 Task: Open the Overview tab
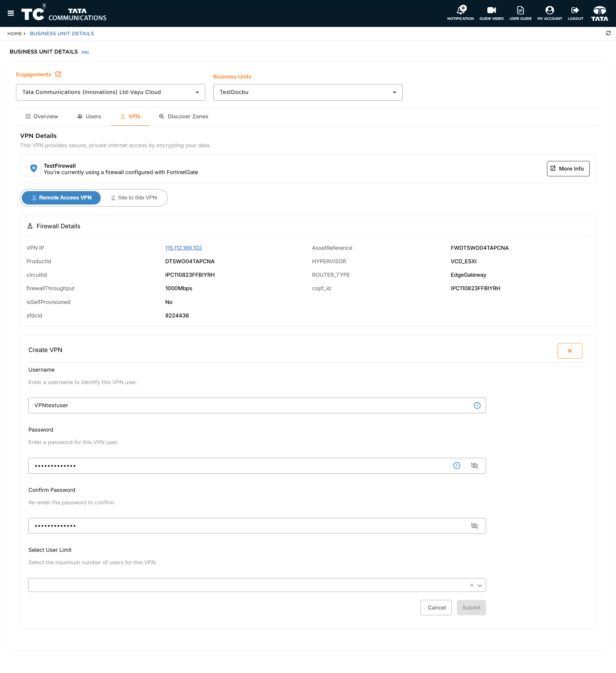(x=42, y=116)
